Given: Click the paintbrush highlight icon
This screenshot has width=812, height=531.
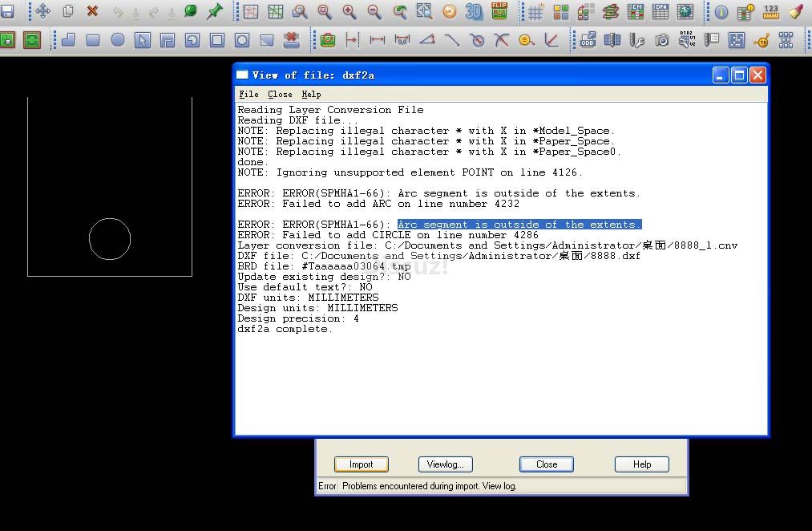Looking at the screenshot, I should 796,11.
